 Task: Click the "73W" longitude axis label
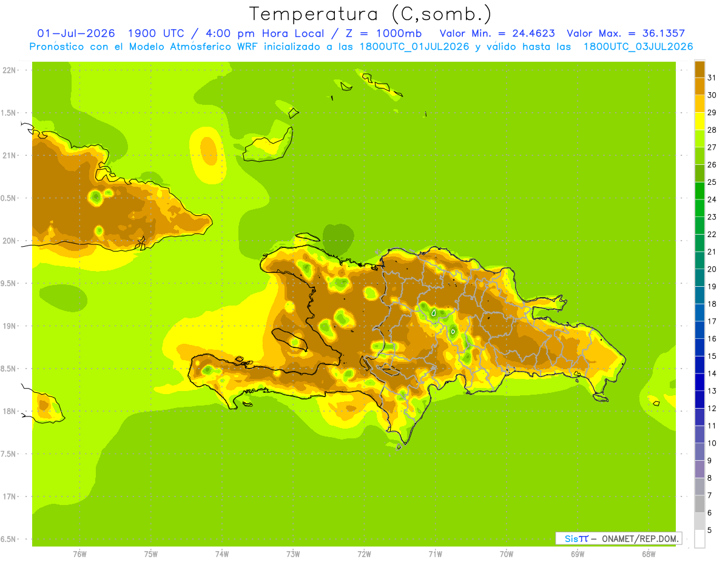point(293,554)
